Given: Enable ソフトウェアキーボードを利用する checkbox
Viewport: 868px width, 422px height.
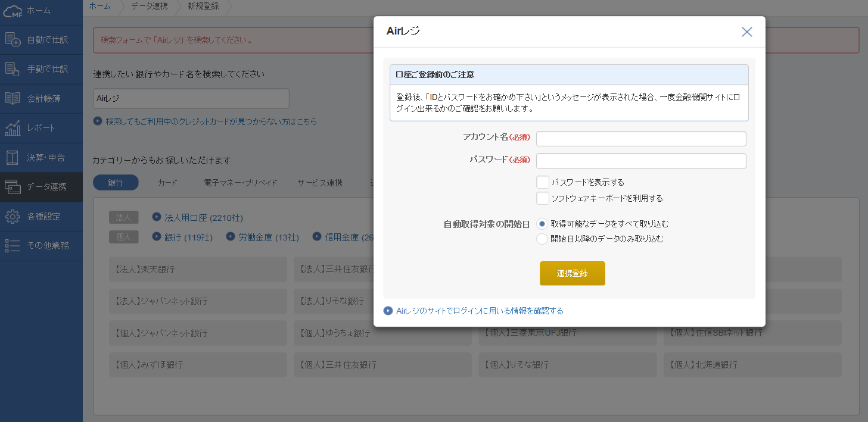Looking at the screenshot, I should coord(542,198).
